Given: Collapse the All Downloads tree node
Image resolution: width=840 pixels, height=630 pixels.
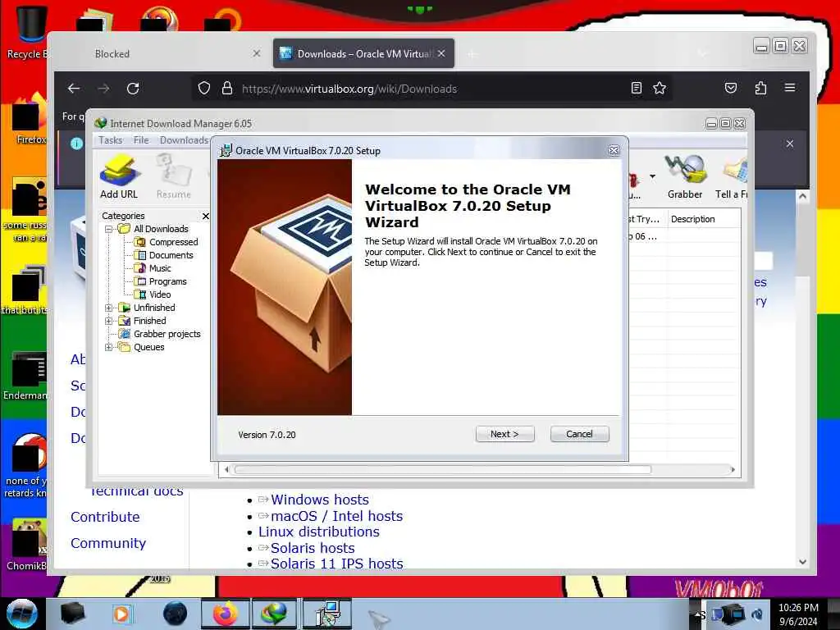Looking at the screenshot, I should (109, 229).
